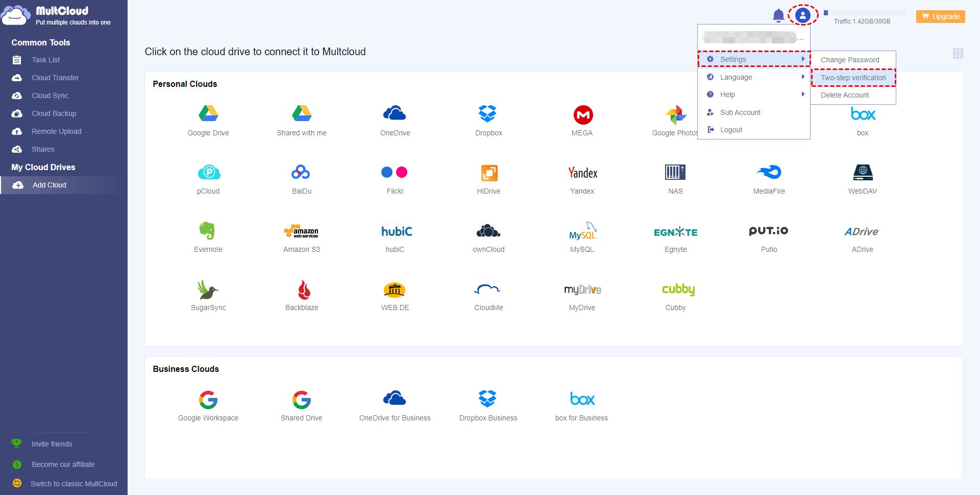Connect the Shared Drive business icon
980x495 pixels.
click(x=302, y=399)
